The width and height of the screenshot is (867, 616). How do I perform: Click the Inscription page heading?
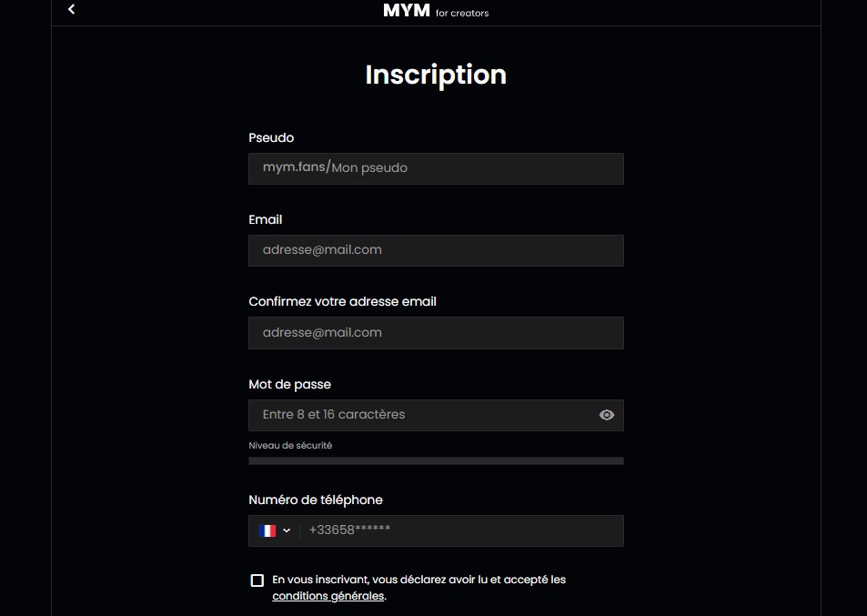[x=436, y=75]
